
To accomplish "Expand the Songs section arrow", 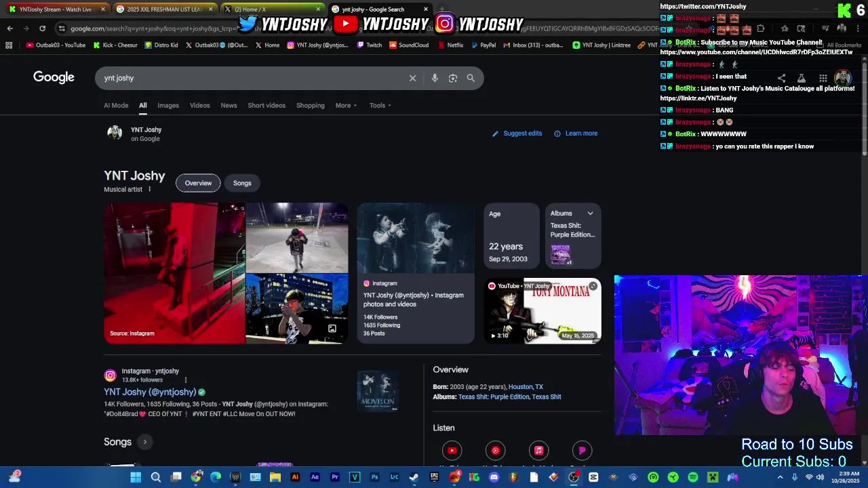I will (x=144, y=442).
